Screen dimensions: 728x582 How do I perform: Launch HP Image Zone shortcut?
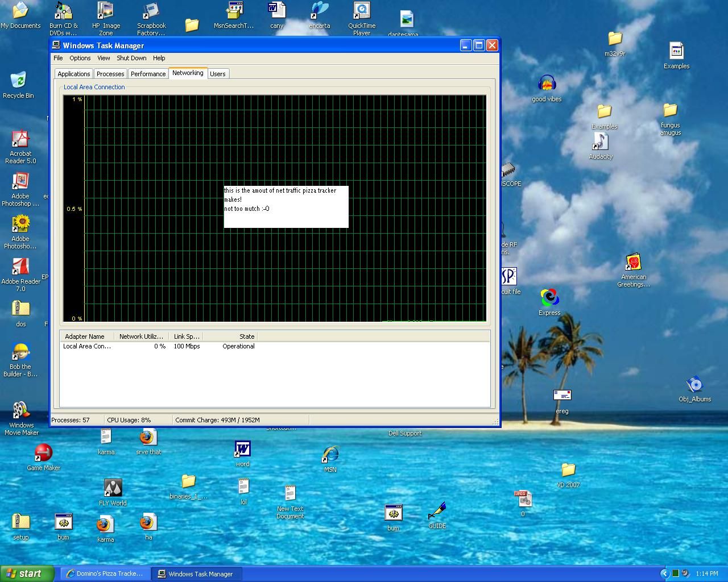(106, 18)
